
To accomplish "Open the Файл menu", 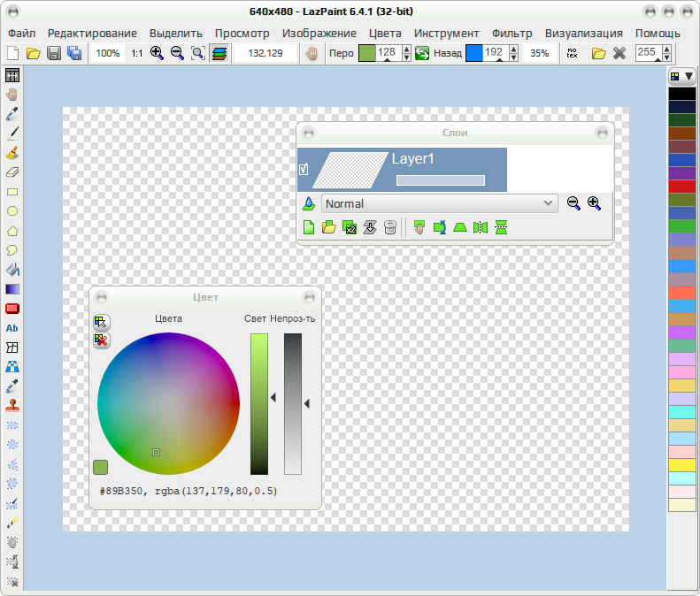I will 22,34.
